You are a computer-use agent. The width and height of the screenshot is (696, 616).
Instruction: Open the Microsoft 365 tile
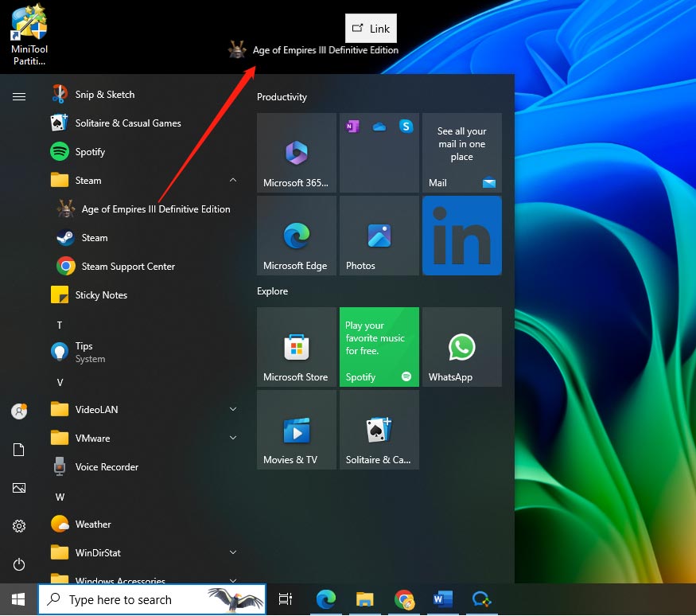pos(297,153)
